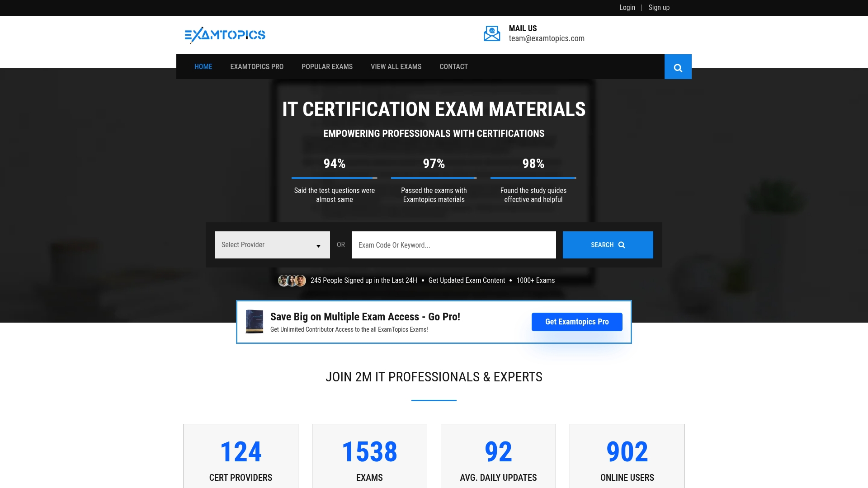
Task: Click the 94% progress bar
Action: pyautogui.click(x=334, y=178)
